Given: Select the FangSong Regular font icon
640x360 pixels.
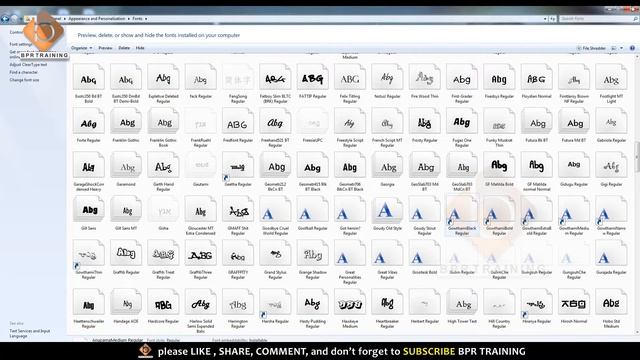Looking at the screenshot, I should click(238, 78).
